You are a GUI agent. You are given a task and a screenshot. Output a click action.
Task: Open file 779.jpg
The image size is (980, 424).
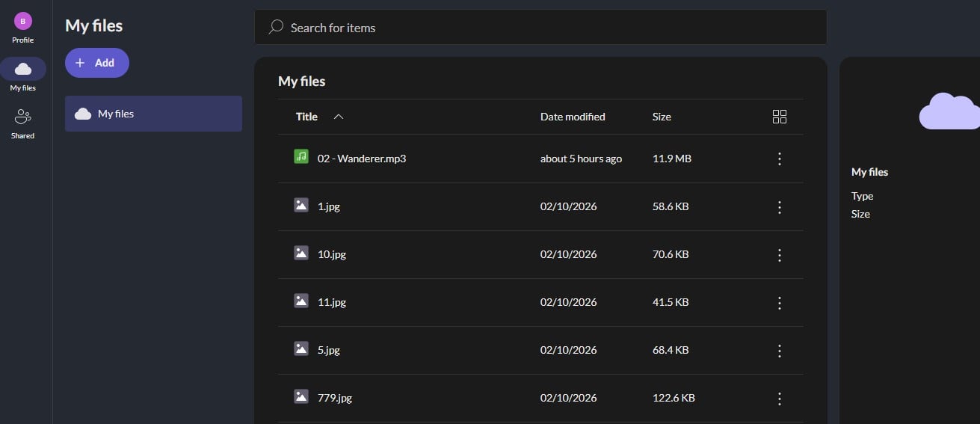tap(335, 398)
